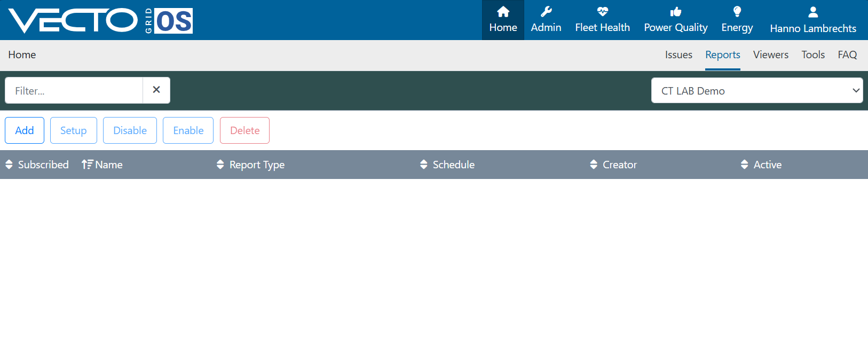Sort by Subscribed column arrows
The width and height of the screenshot is (868, 343).
click(9, 165)
